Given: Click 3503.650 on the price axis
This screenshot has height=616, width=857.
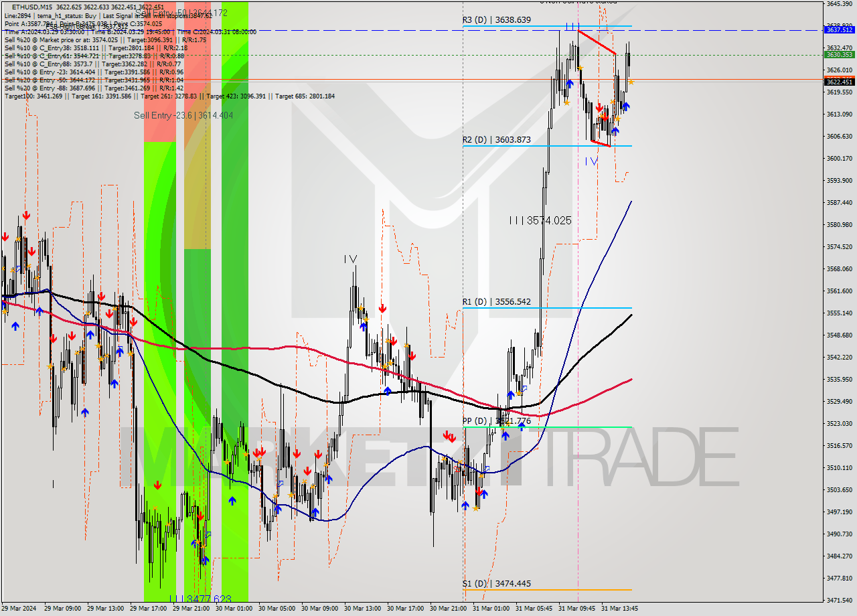Looking at the screenshot, I should tap(839, 489).
